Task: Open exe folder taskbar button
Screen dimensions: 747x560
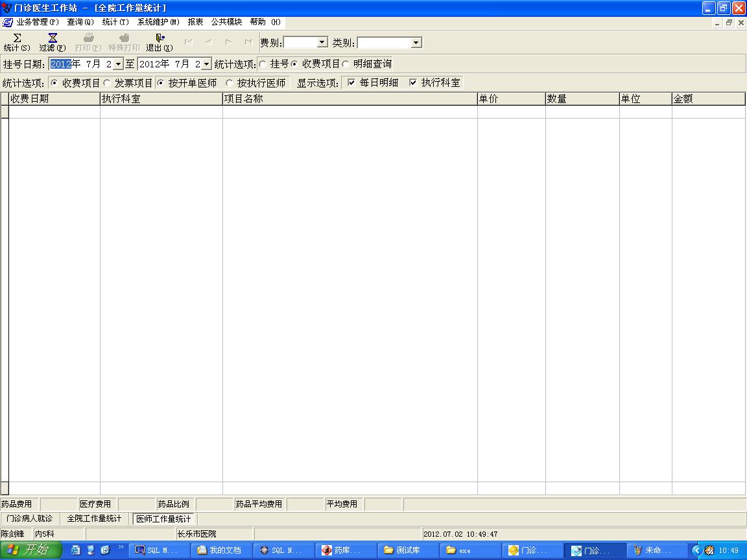Action: pos(470,550)
